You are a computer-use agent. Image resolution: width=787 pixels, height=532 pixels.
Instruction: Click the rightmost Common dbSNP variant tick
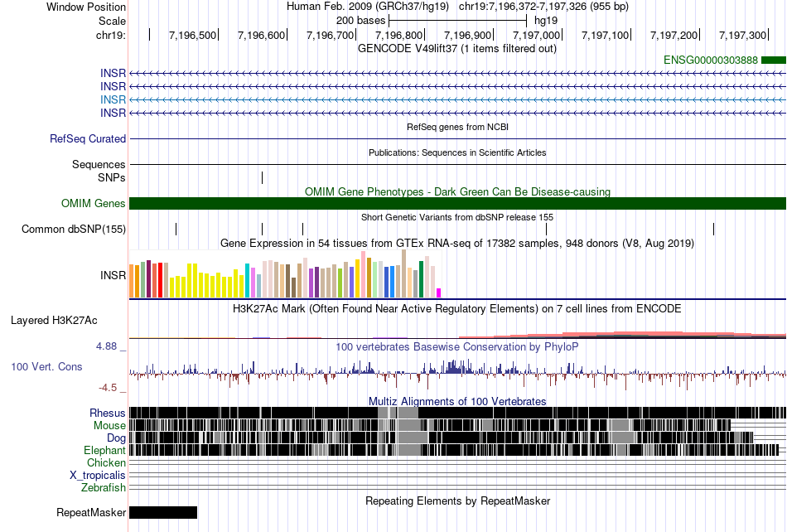click(x=714, y=230)
